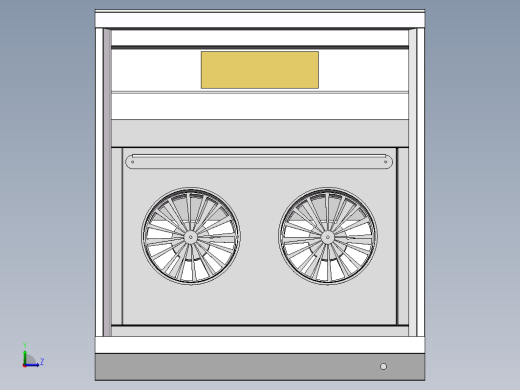This screenshot has width=520, height=390.
Task: Click the coordinate axis triad
Action: click(x=32, y=356)
